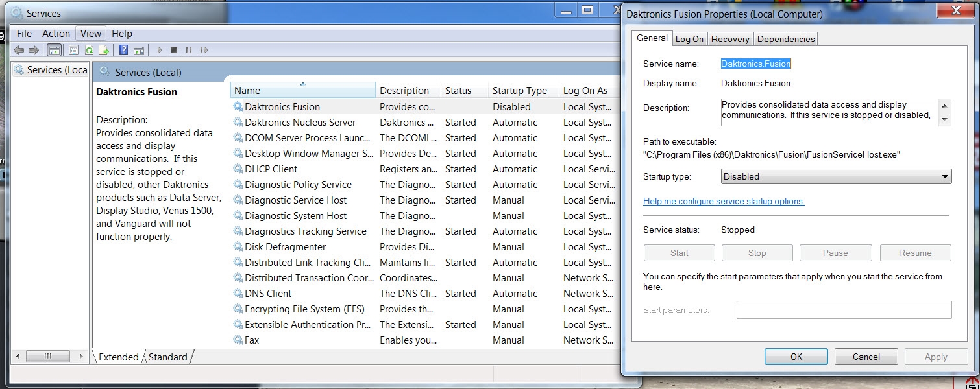Click the Stop Service square icon in toolbar

(174, 50)
